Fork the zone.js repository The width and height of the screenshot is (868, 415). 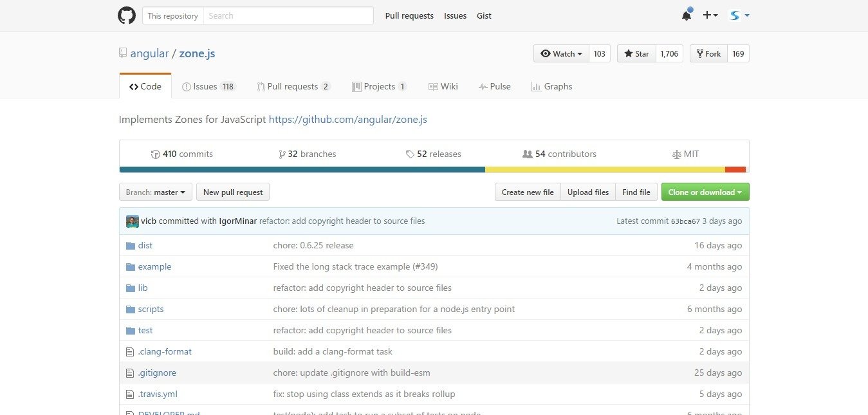pos(708,53)
